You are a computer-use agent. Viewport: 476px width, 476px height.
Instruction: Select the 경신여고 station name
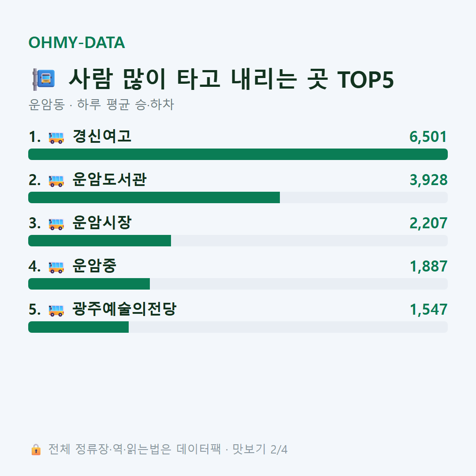pyautogui.click(x=102, y=136)
